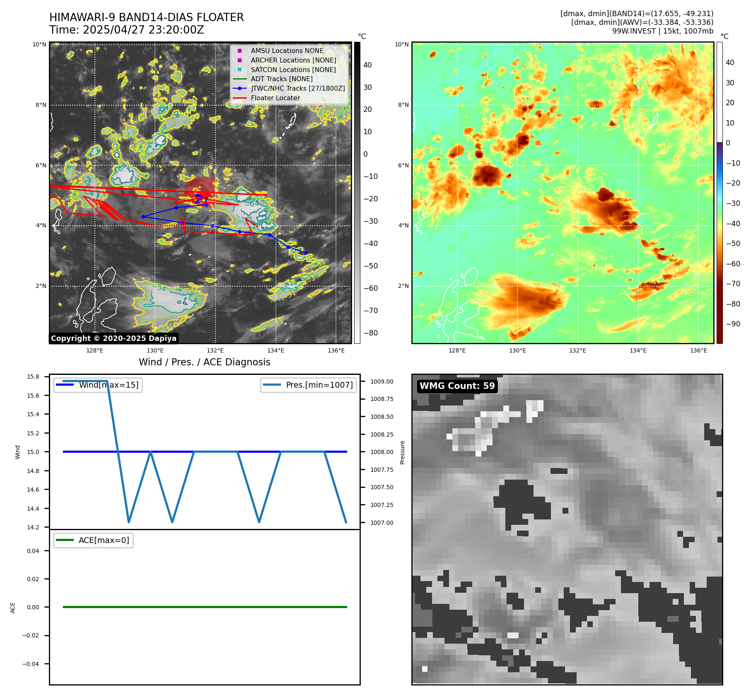751x700 pixels.
Task: Click the 136°E longitude label under the right map
Action: coord(698,350)
